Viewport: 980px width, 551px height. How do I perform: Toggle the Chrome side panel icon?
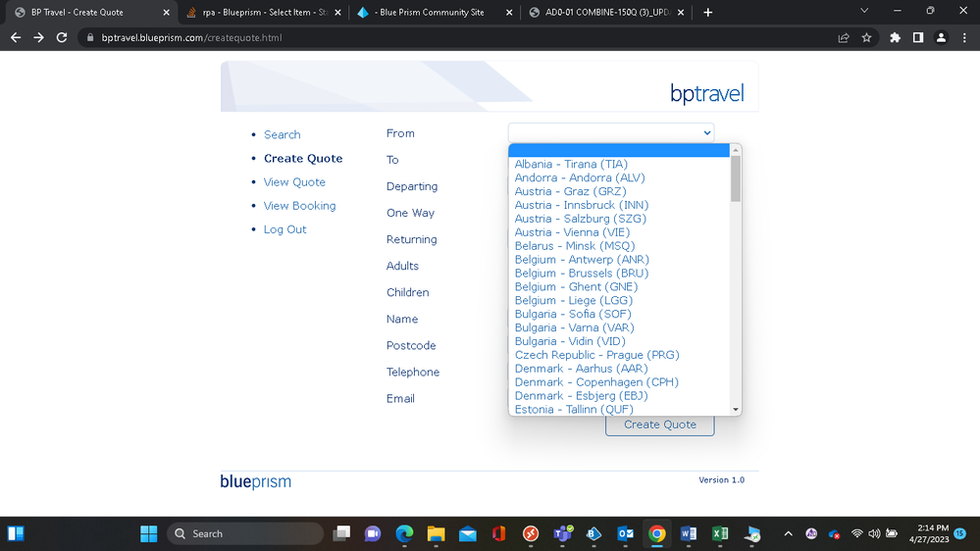(917, 37)
